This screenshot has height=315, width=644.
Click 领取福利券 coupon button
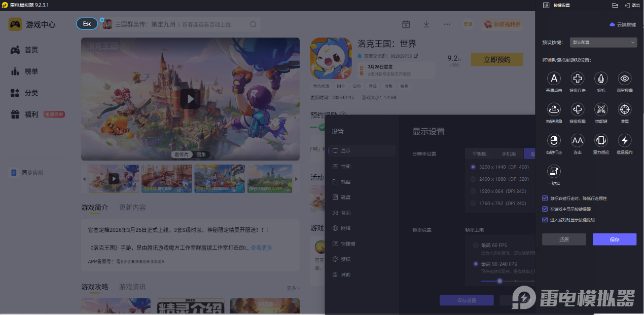(x=502, y=24)
